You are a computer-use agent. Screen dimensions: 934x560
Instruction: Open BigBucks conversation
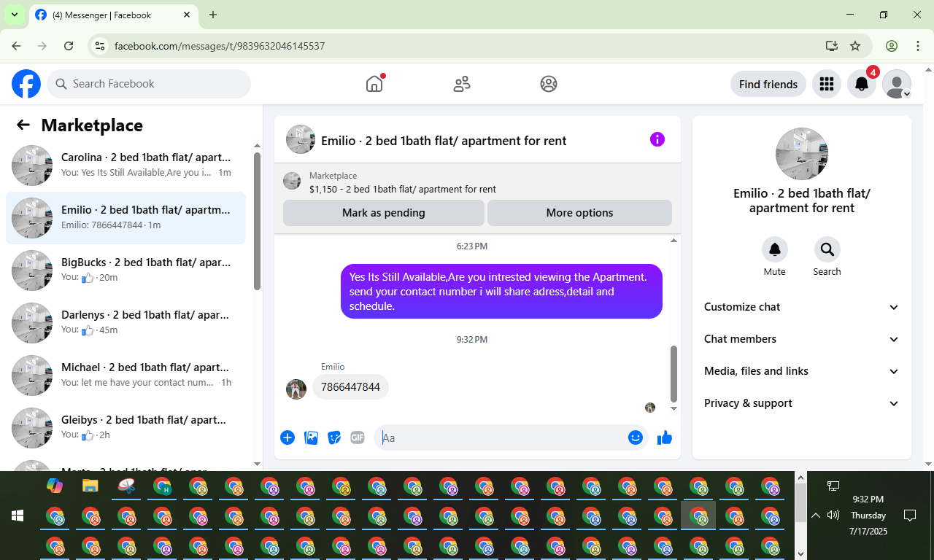pyautogui.click(x=126, y=271)
